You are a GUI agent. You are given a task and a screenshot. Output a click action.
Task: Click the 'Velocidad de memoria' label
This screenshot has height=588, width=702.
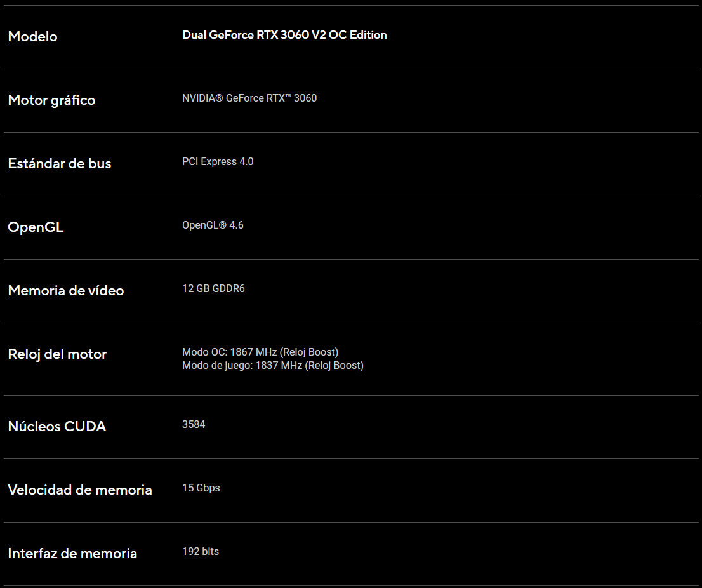pyautogui.click(x=80, y=490)
